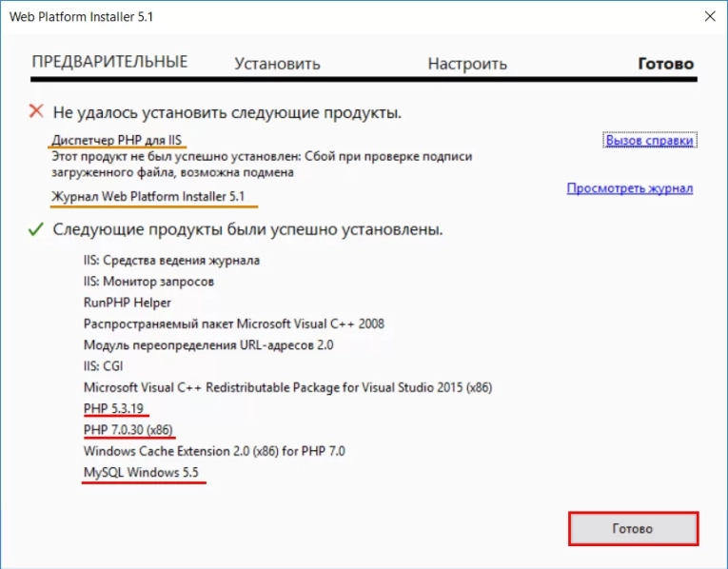The width and height of the screenshot is (728, 569).
Task: Click the RunPHP Helper row
Action: pyautogui.click(x=128, y=303)
